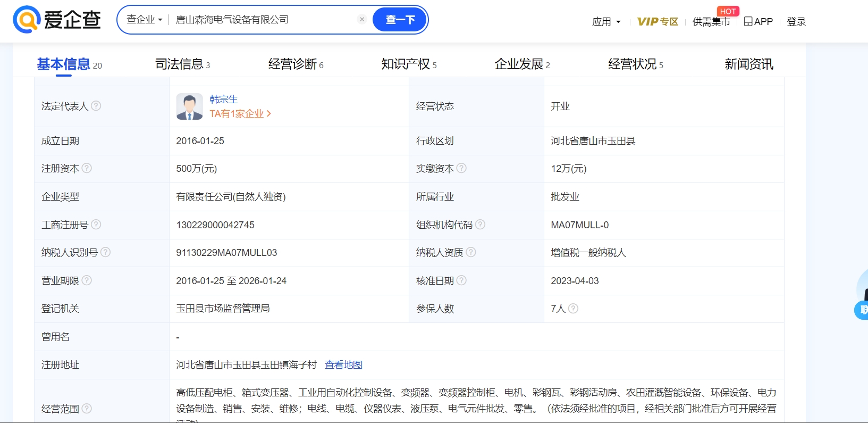Click the 查一下 search button
The image size is (868, 423).
point(400,20)
